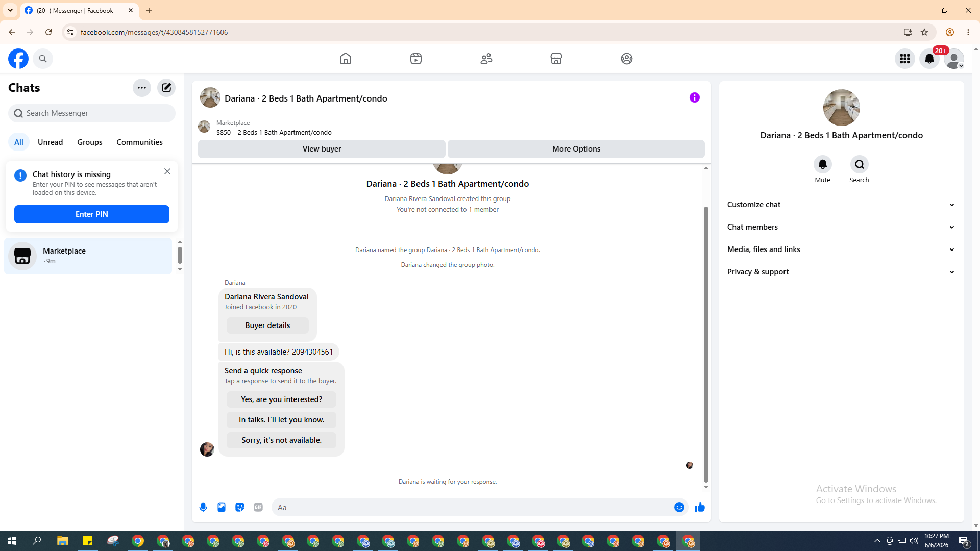The width and height of the screenshot is (980, 551).
Task: Open the Reels video icon
Action: click(416, 59)
